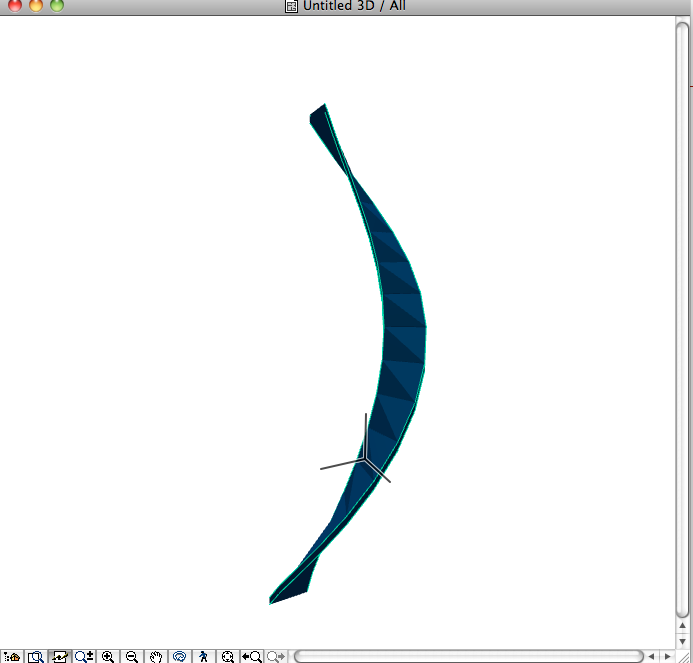Start walk-through explore mode
The image size is (693, 663).
(x=203, y=656)
